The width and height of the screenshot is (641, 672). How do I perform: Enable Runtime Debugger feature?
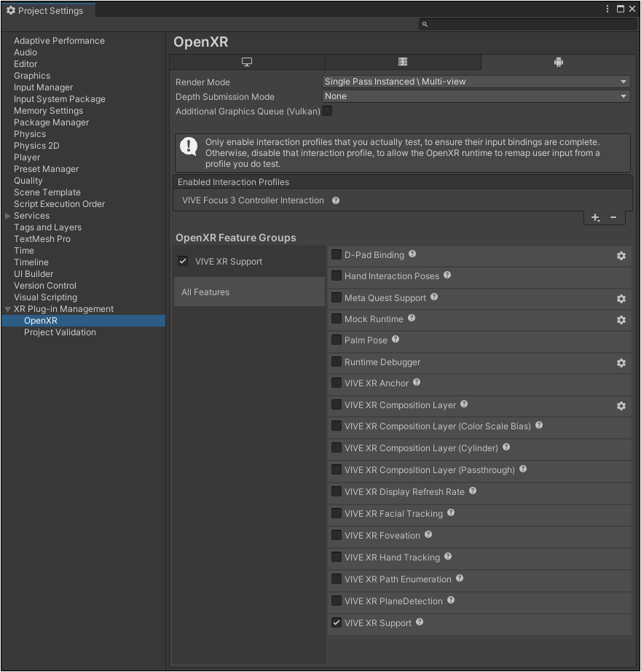click(x=337, y=362)
